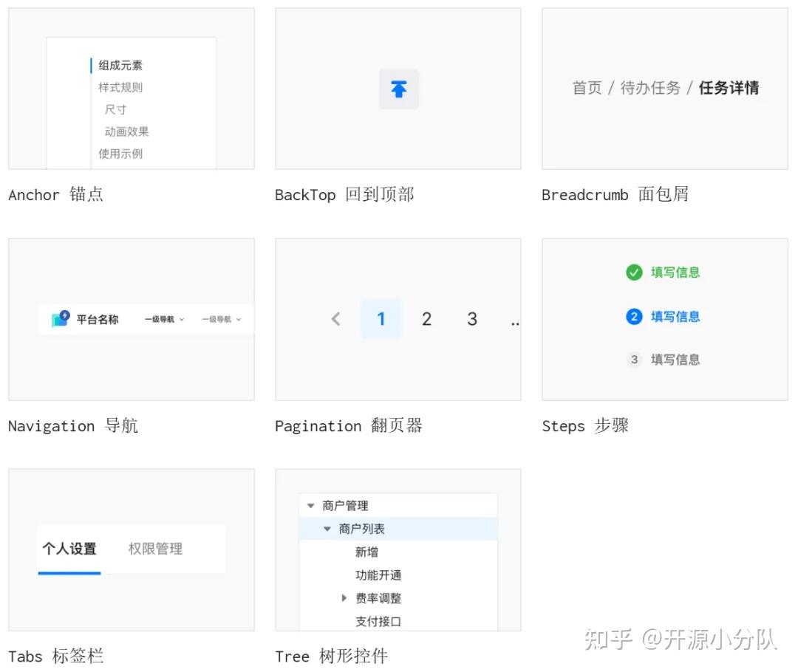Click the blue step 2 circle
The height and width of the screenshot is (672, 798).
634,316
